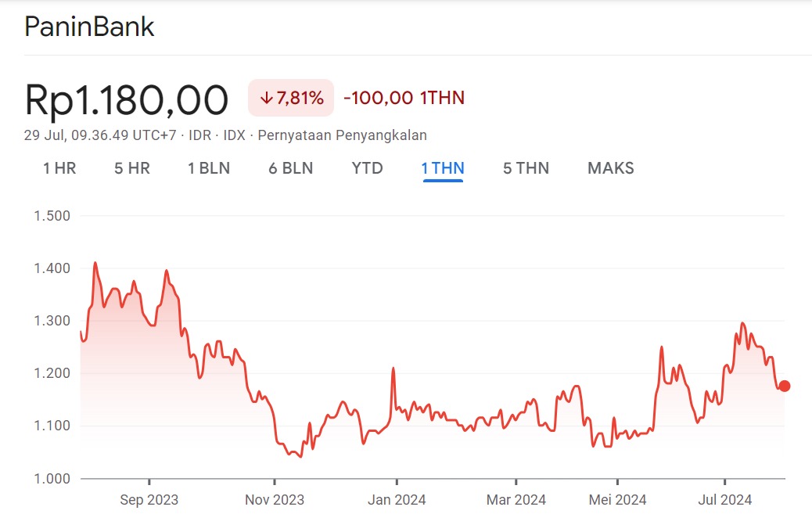Viewport: 812px width, 525px height.
Task: Click the Jan 2024 axis label
Action: [x=397, y=500]
